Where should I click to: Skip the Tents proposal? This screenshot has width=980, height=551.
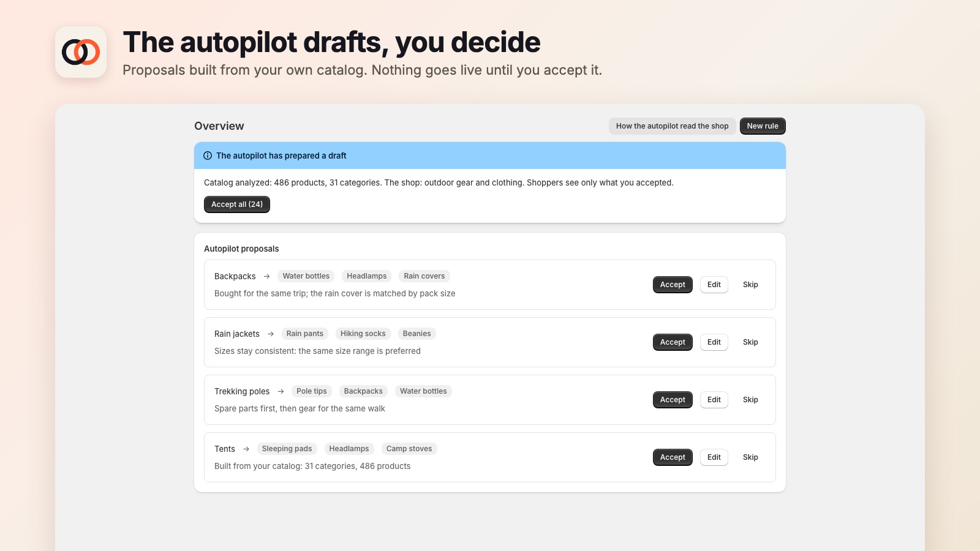click(750, 457)
